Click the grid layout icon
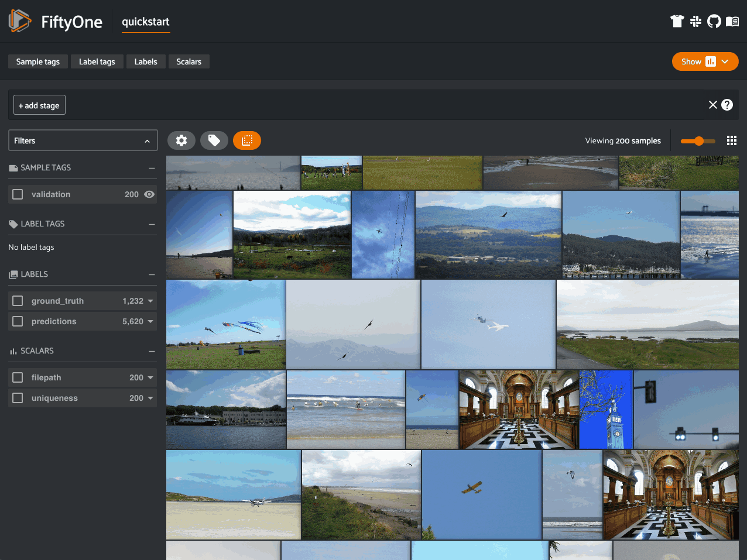747x560 pixels. (x=731, y=140)
